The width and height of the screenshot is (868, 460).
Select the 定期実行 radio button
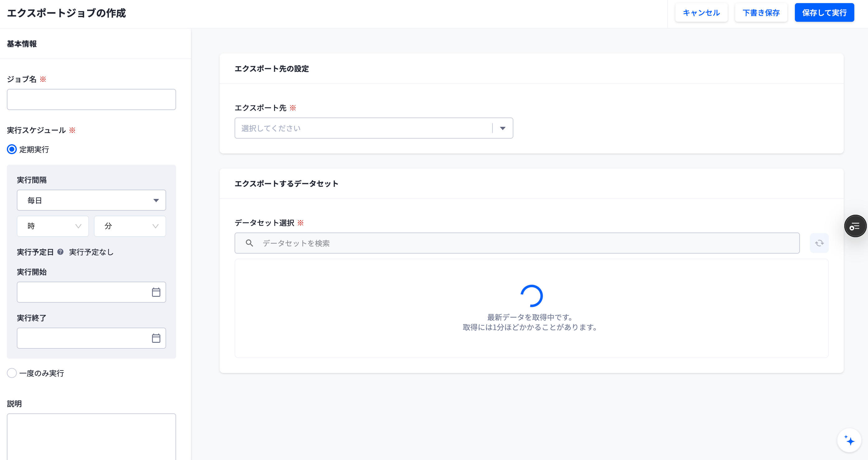click(12, 149)
